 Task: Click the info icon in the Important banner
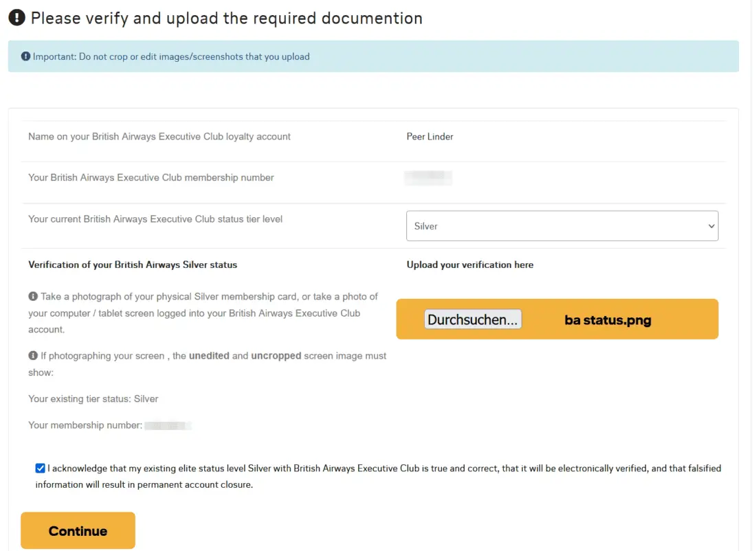26,57
